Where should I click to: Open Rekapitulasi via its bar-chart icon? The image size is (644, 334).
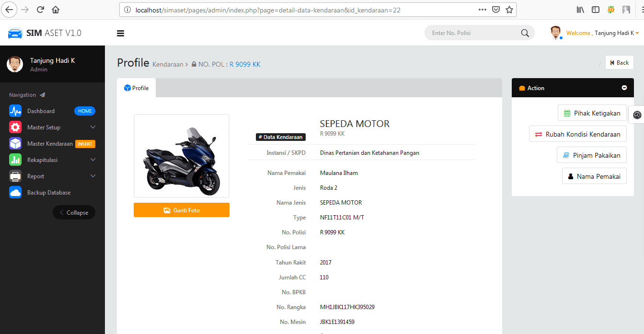[x=15, y=160]
